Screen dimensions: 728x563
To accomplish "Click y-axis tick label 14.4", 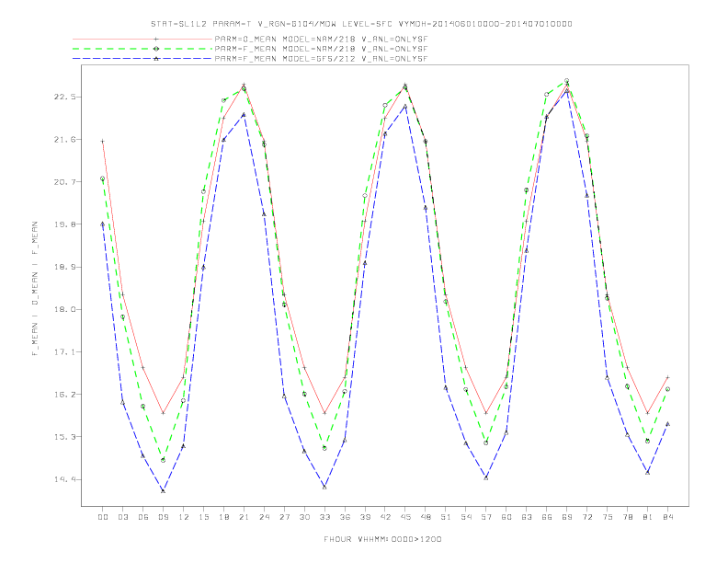I will (x=64, y=479).
